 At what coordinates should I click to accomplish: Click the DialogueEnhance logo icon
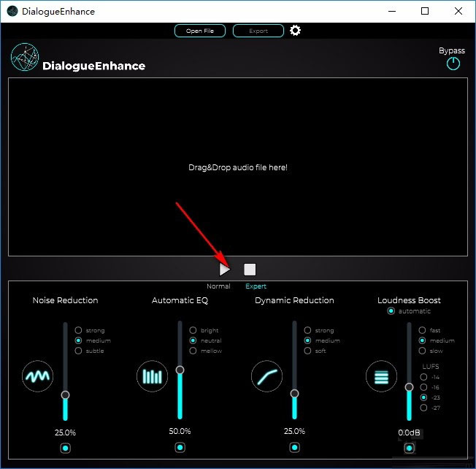click(25, 57)
